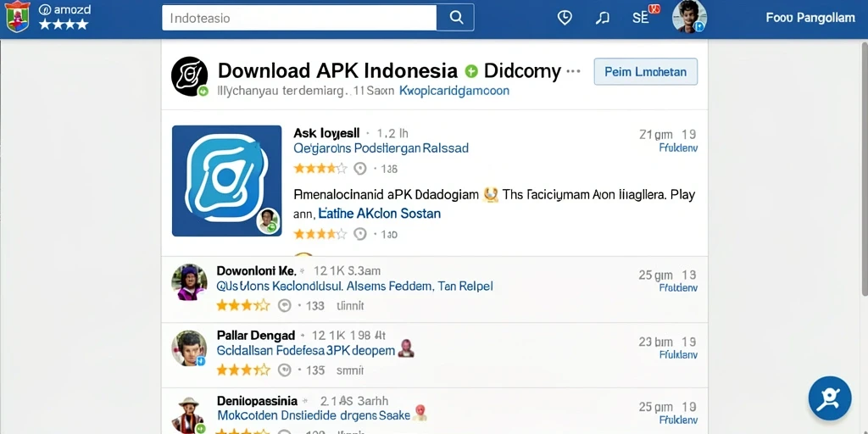Open Mokcotden Dnstiedide drgens Saake link

(x=314, y=415)
